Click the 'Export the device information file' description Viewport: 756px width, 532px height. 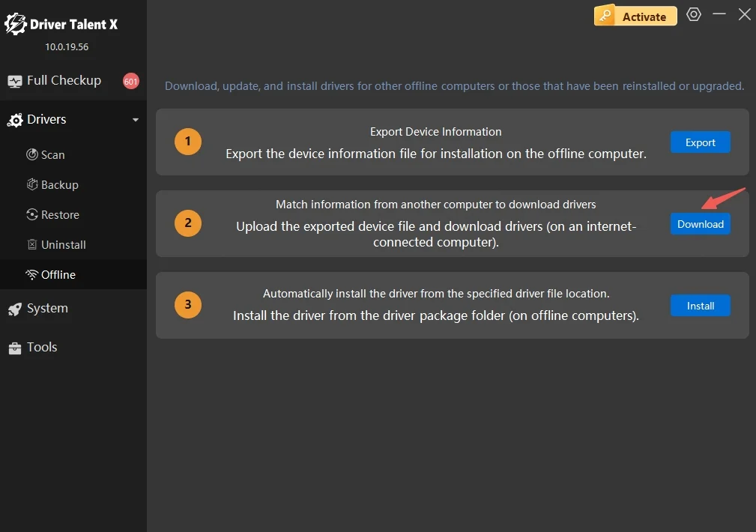pos(436,154)
